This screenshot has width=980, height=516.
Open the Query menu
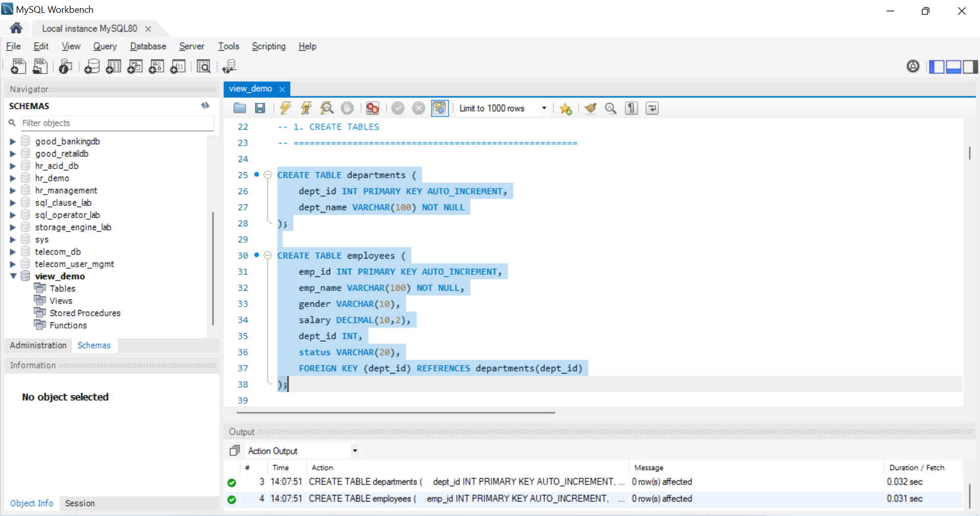[105, 46]
